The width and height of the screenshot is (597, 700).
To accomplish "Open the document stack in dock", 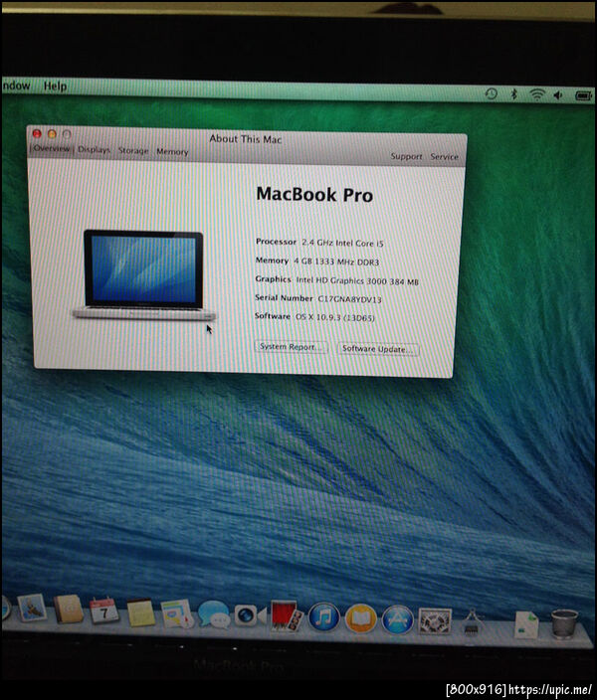I will point(526,624).
